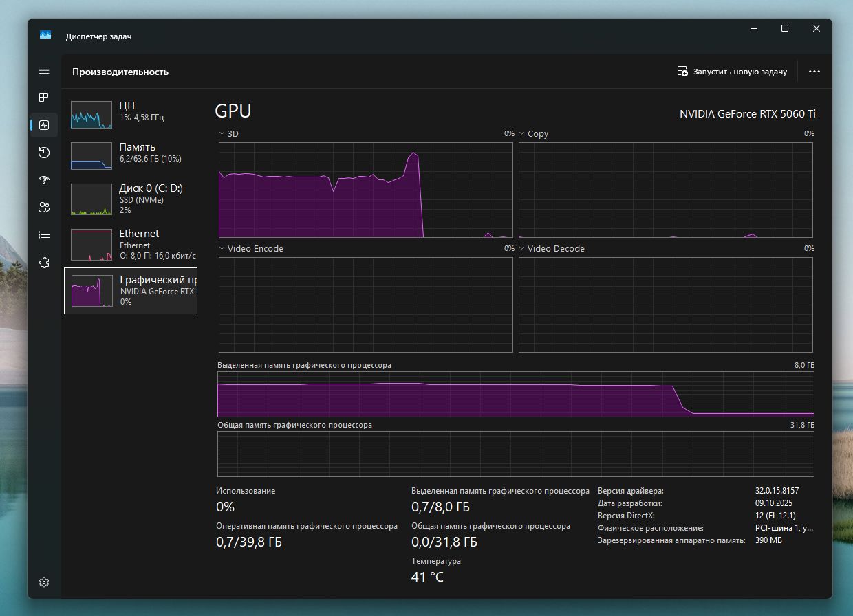853x616 pixels.
Task: Open the Copy graph dropdown
Action: 522,133
